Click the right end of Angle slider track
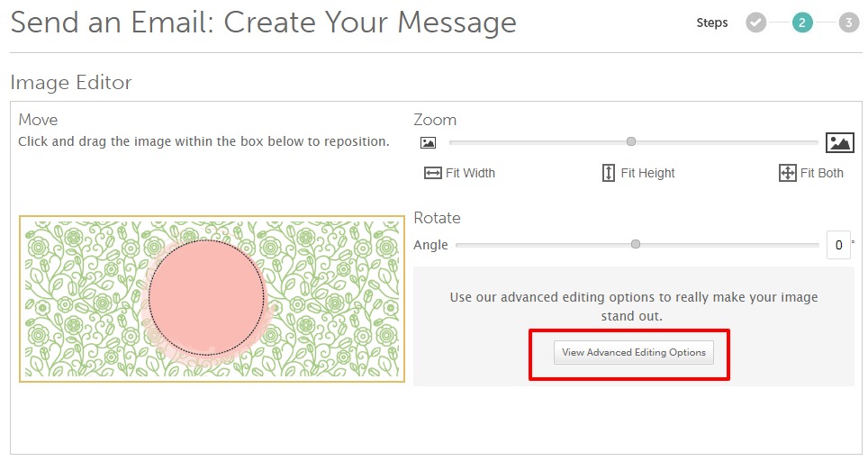The image size is (868, 461). [x=816, y=245]
